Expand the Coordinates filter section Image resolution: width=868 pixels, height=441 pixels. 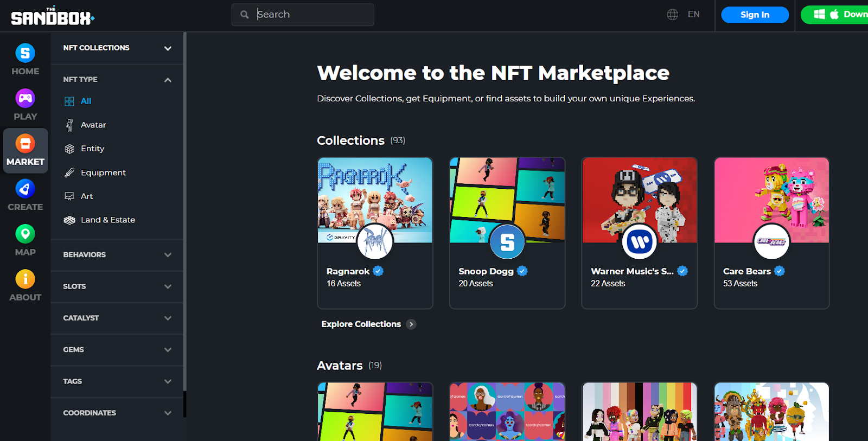pos(117,413)
